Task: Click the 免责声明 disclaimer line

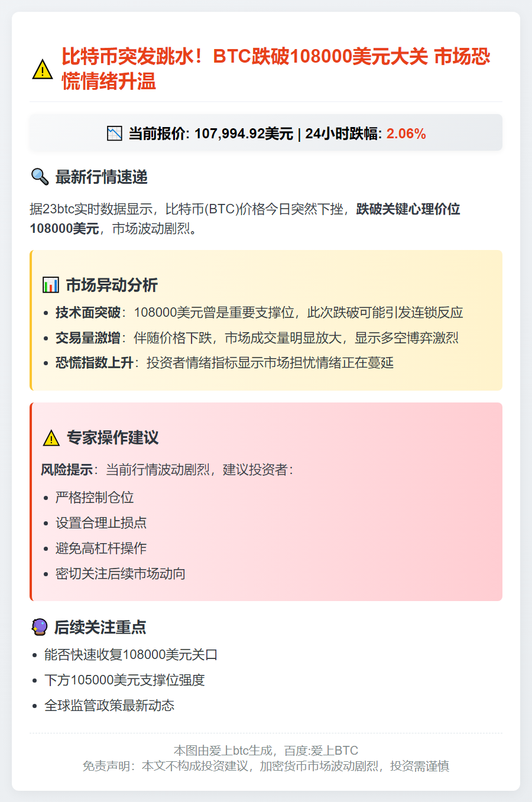Action: (x=266, y=766)
